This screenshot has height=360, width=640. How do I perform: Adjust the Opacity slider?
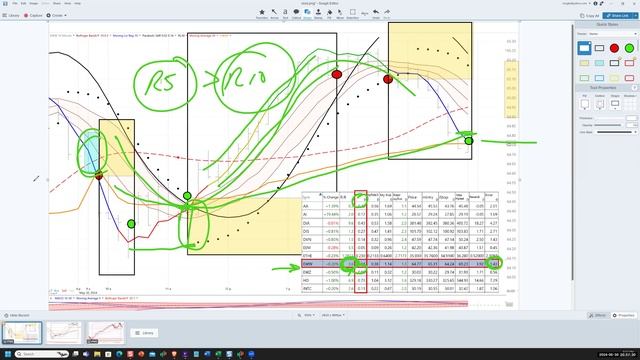(x=608, y=125)
